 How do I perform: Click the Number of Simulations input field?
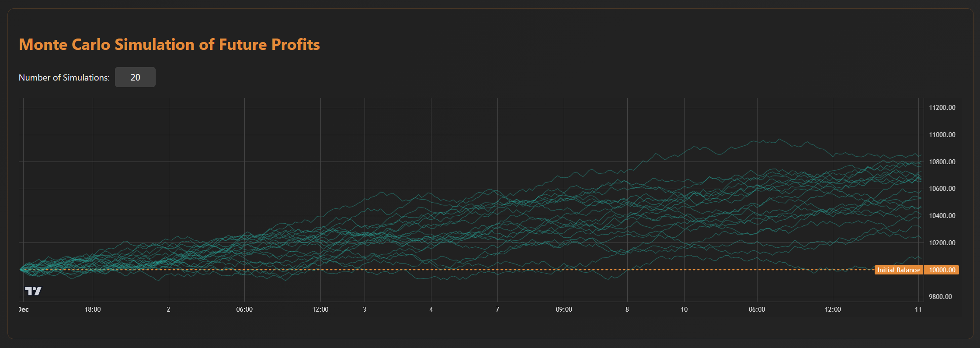(x=135, y=77)
